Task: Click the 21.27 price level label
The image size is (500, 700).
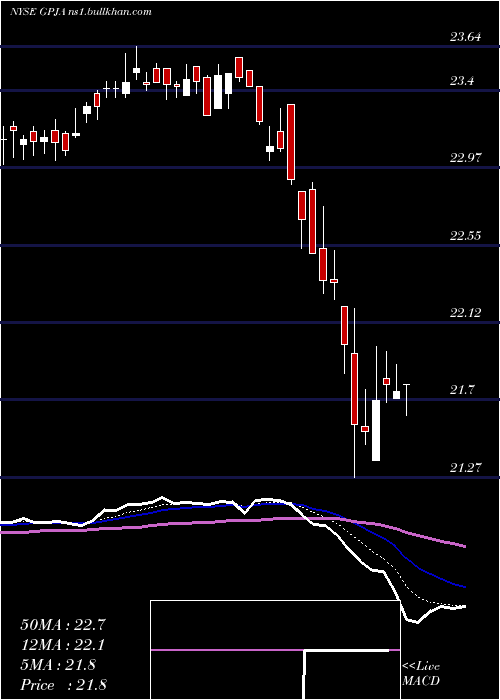Action: [x=465, y=467]
